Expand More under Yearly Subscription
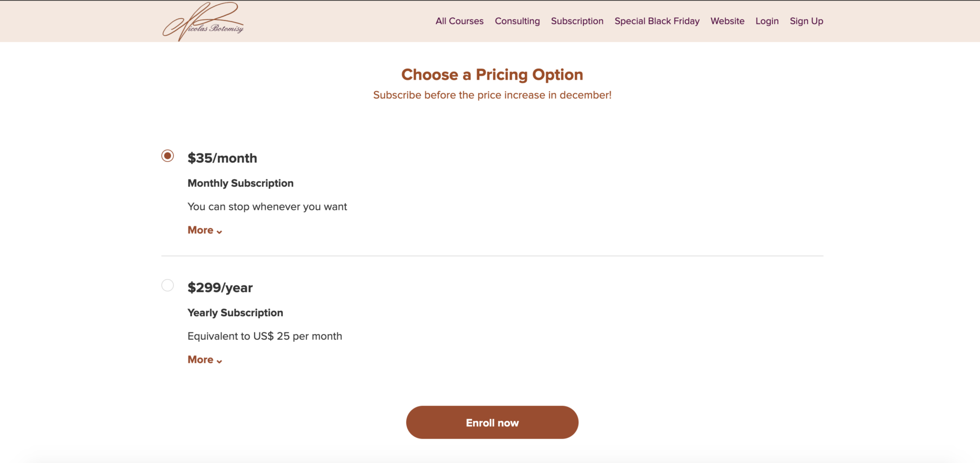 click(205, 360)
